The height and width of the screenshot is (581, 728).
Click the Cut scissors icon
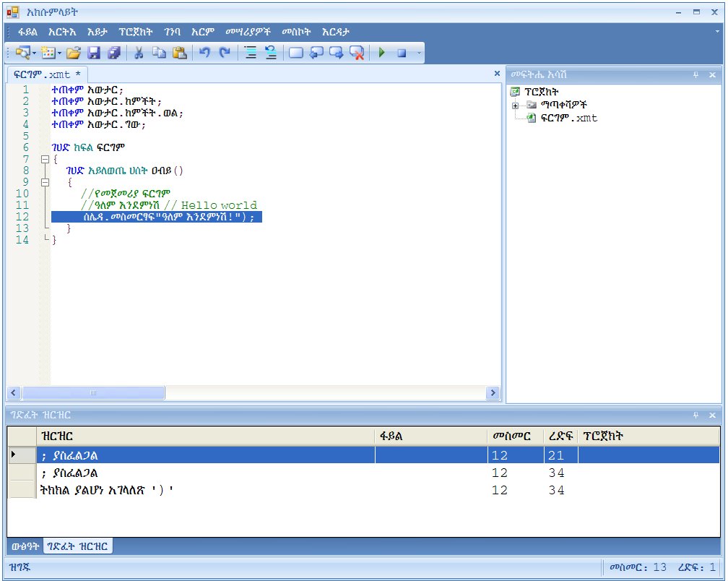point(139,53)
